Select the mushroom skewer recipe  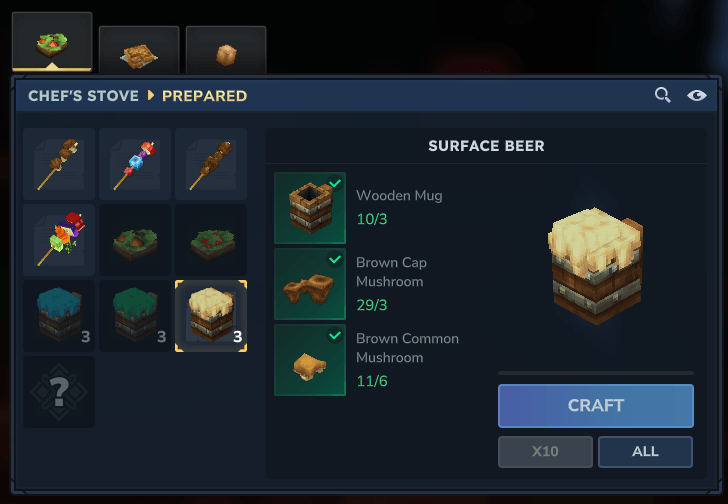[x=59, y=164]
